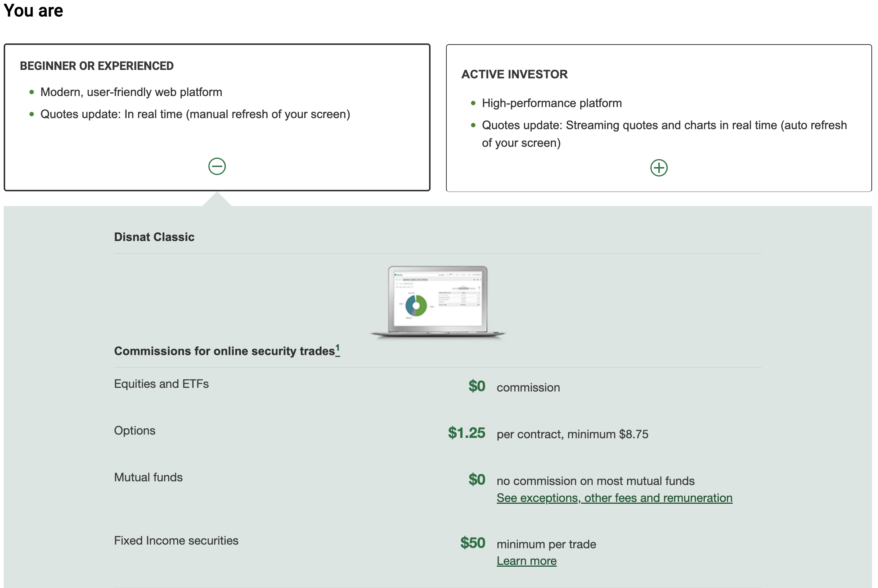Select the Beginner or Experienced card
This screenshot has width=878, height=588.
pyautogui.click(x=217, y=117)
